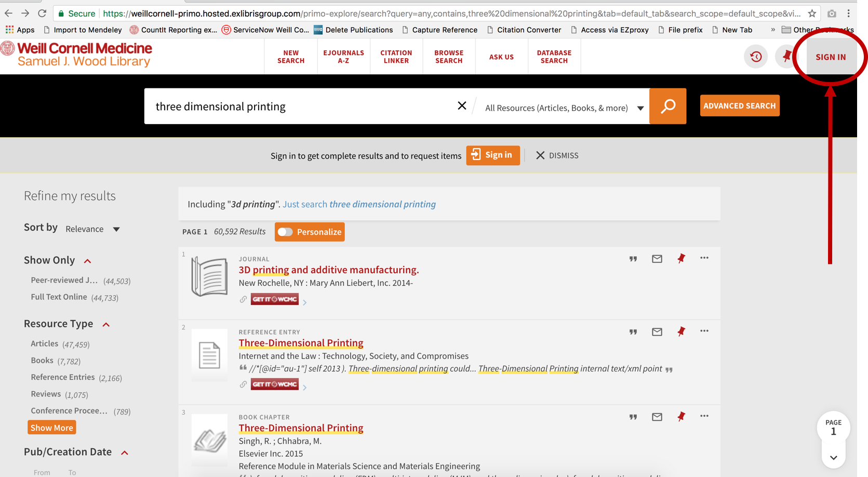Reload the browser page

tap(42, 13)
